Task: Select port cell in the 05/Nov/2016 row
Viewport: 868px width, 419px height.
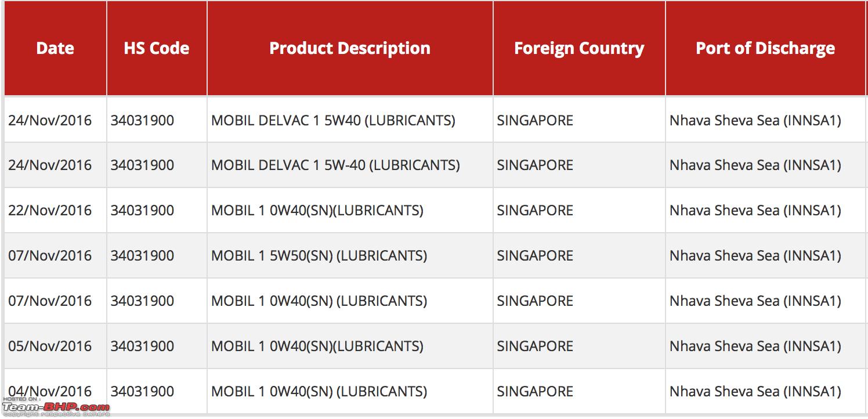Action: click(x=765, y=346)
